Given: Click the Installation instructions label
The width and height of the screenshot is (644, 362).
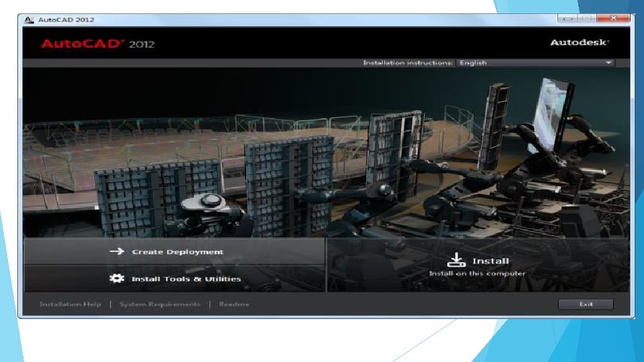Looking at the screenshot, I should coord(407,63).
